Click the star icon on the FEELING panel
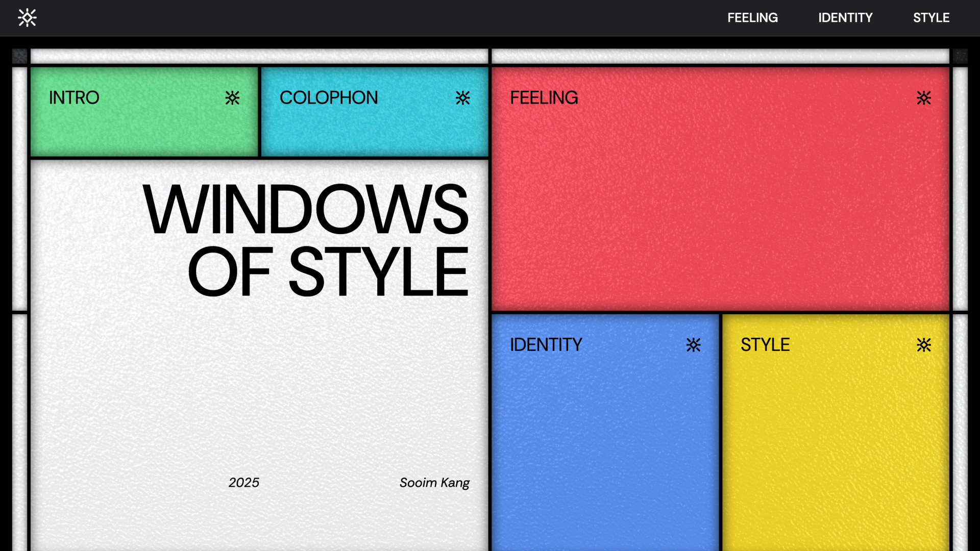This screenshot has height=551, width=980. click(x=924, y=98)
